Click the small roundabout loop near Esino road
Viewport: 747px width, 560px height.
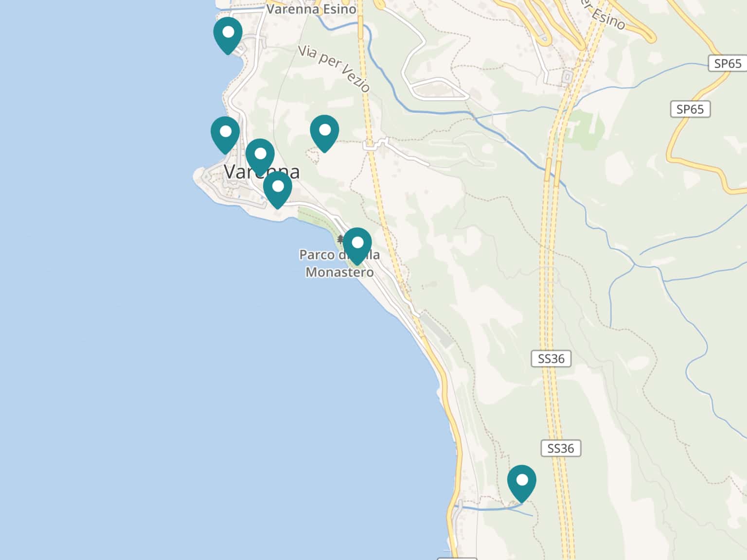(x=567, y=77)
